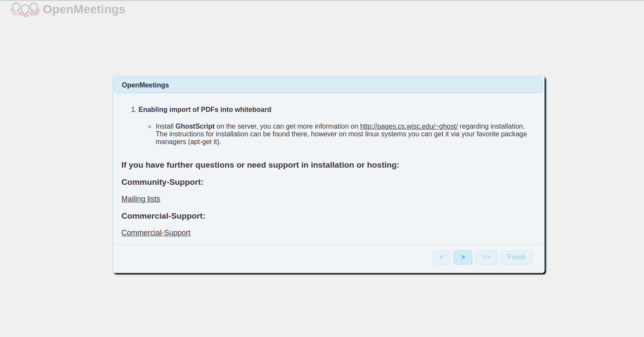Screen dimensions: 644x337
Task: Click 'Enabling import of PDFs into whiteboard' heading
Action: [x=205, y=110]
